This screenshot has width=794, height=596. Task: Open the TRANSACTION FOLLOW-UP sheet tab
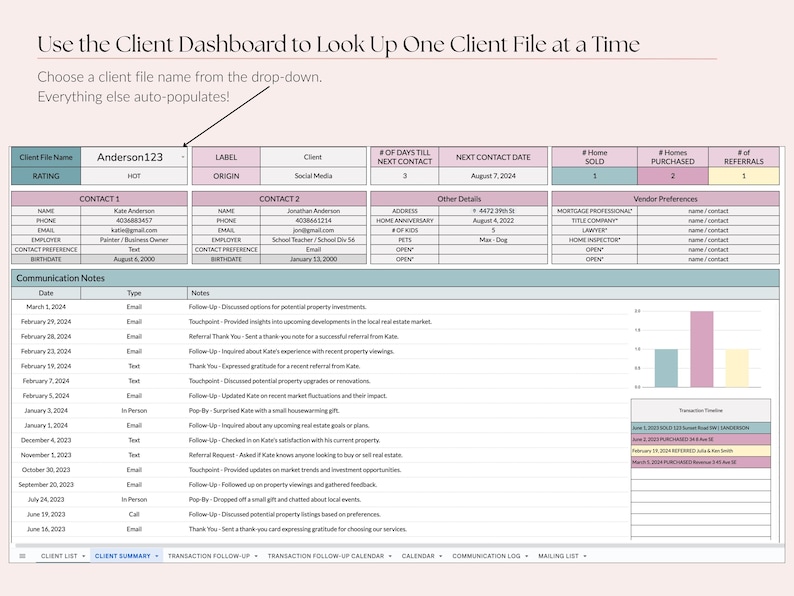(x=209, y=556)
